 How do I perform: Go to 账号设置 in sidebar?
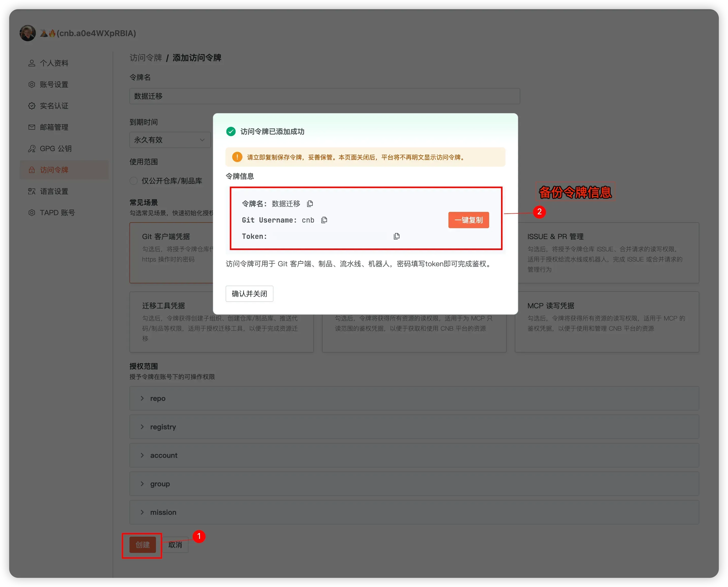click(x=54, y=84)
